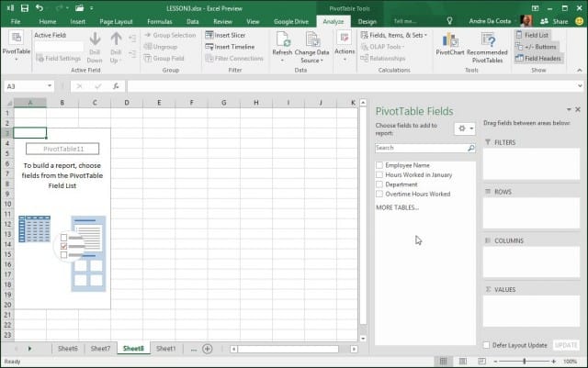This screenshot has width=588, height=368.
Task: Open the Design tab
Action: pyautogui.click(x=367, y=21)
